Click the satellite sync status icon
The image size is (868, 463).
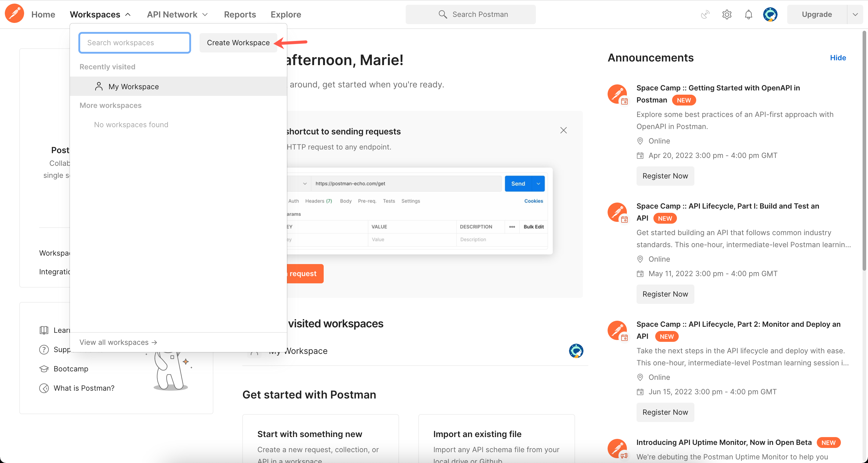click(705, 14)
